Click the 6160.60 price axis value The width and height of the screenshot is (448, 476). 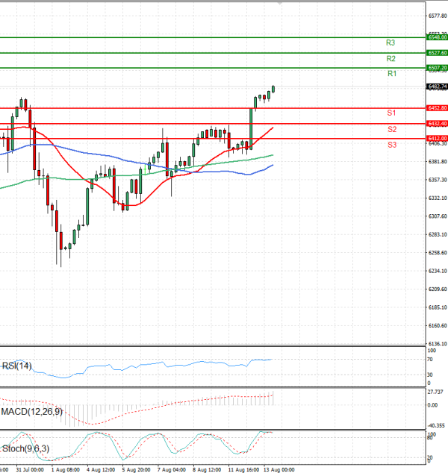click(438, 325)
